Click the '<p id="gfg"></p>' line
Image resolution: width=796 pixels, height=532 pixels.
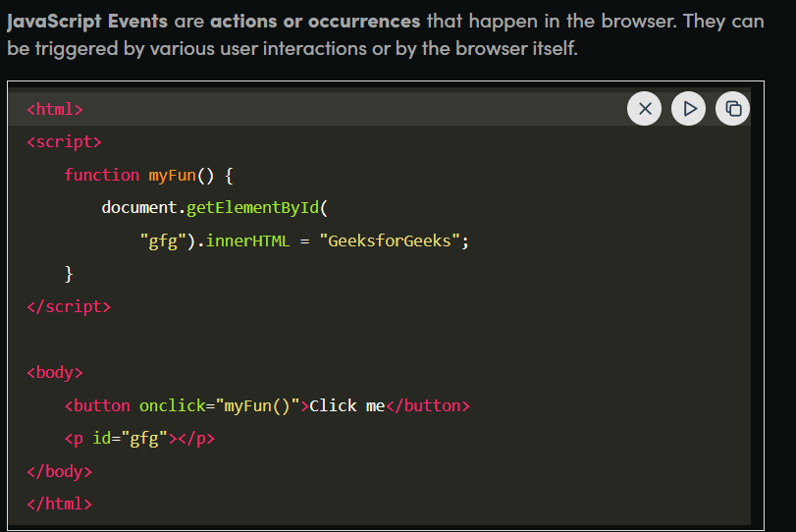(139, 439)
